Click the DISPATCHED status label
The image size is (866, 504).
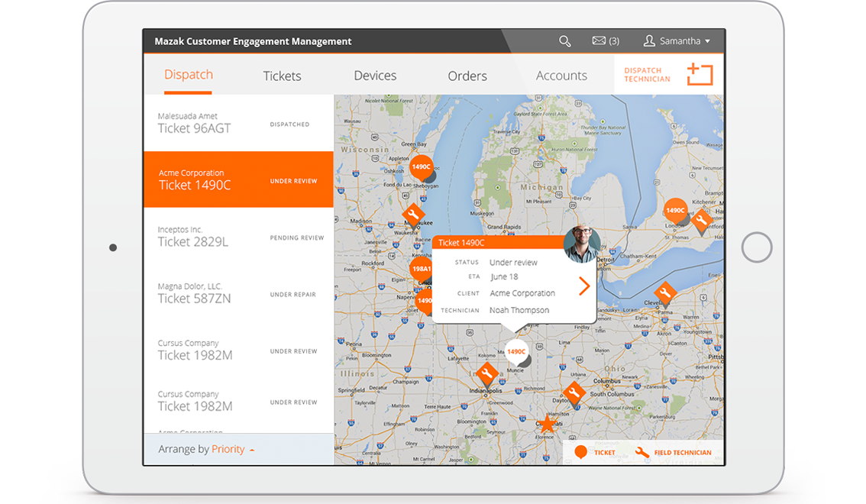coord(289,124)
